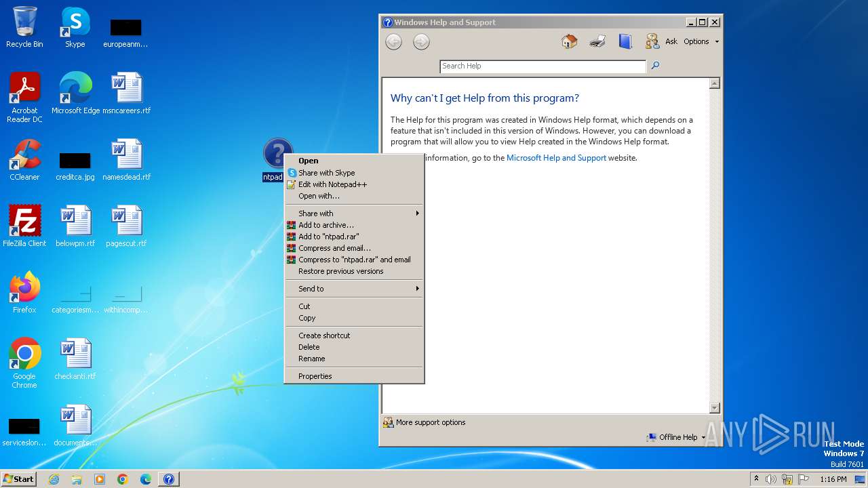Click Help scrollbar down arrow

(x=714, y=407)
